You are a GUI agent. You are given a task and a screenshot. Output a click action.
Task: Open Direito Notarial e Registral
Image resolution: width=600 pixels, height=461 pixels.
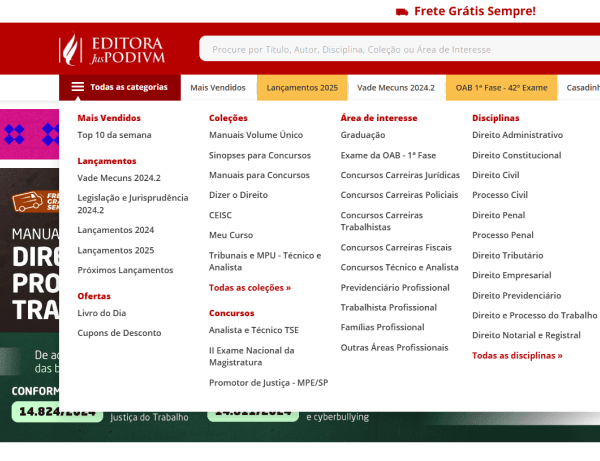pyautogui.click(x=527, y=336)
